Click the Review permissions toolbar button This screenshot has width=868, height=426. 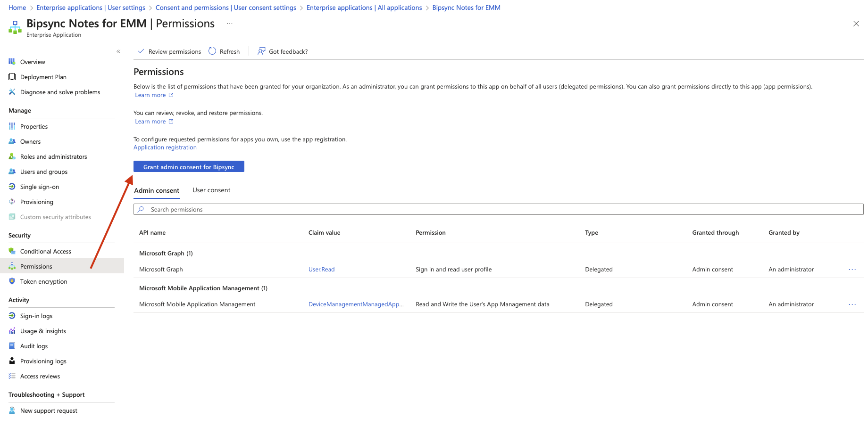(x=169, y=51)
